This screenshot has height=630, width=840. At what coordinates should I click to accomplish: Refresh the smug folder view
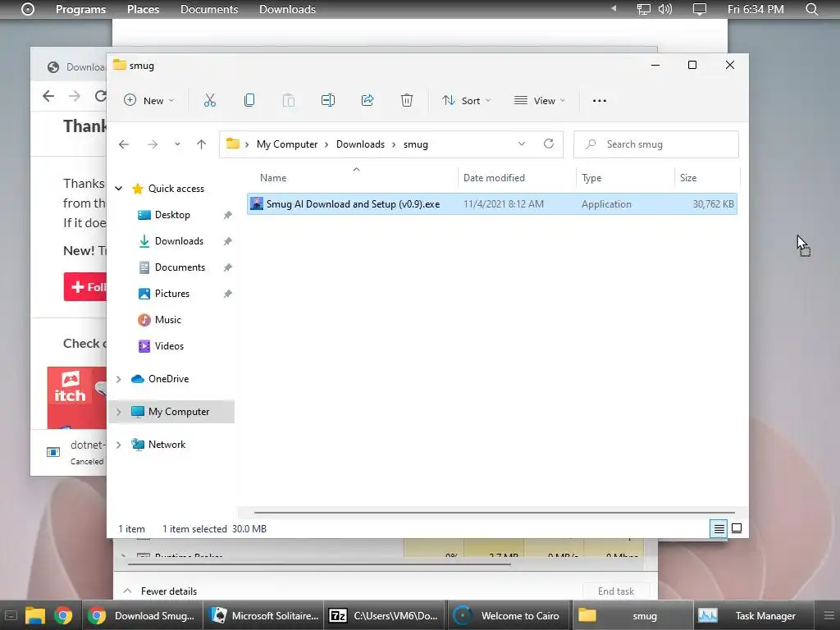[x=549, y=144]
